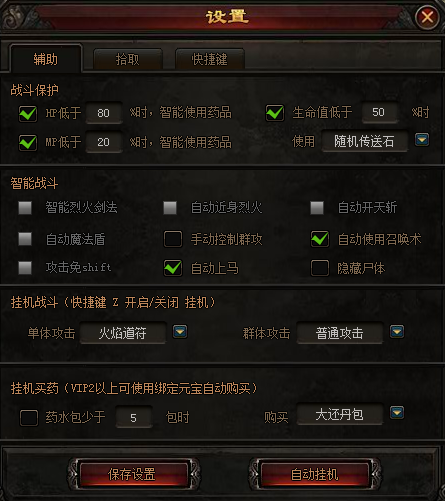Switch to the 快捷键 tab
445x501 pixels.
click(210, 59)
